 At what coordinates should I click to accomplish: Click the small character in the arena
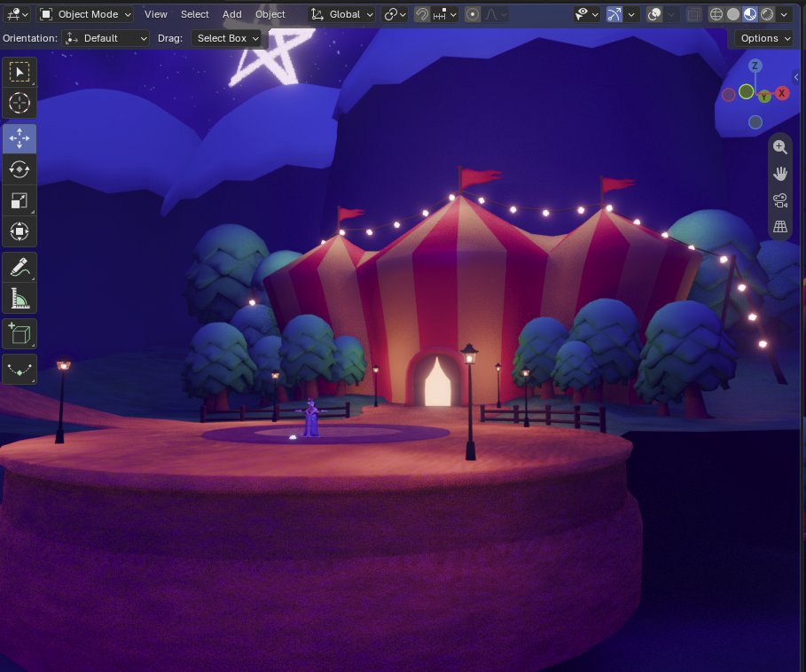click(310, 418)
